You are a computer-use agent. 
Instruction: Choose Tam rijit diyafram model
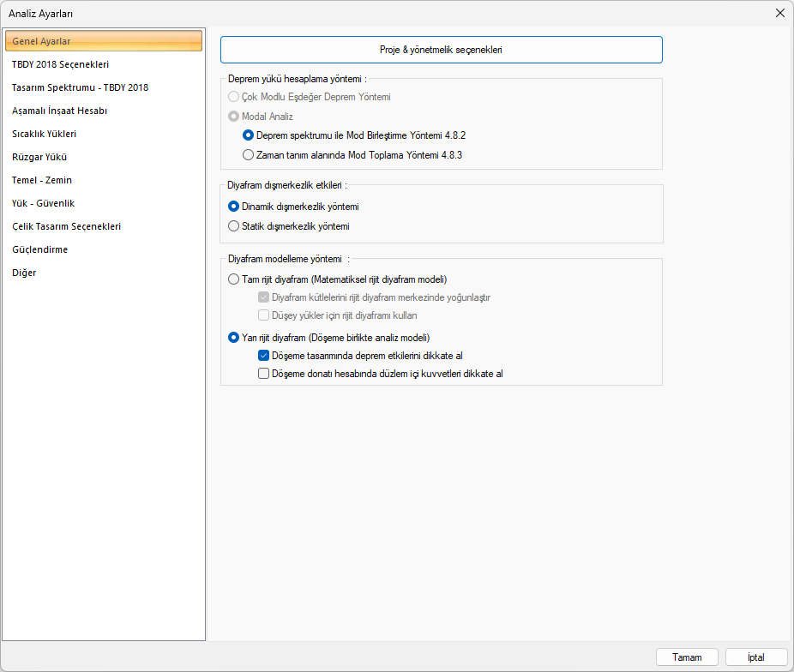coord(234,279)
